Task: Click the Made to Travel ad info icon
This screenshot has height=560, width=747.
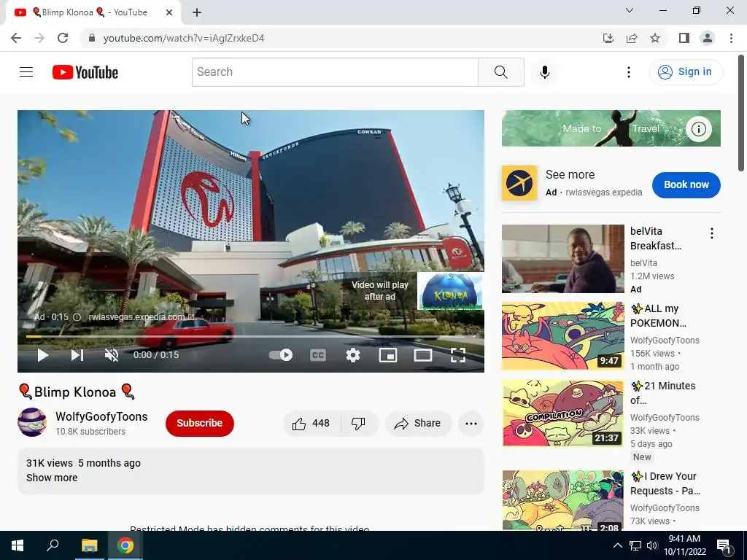Action: tap(698, 129)
